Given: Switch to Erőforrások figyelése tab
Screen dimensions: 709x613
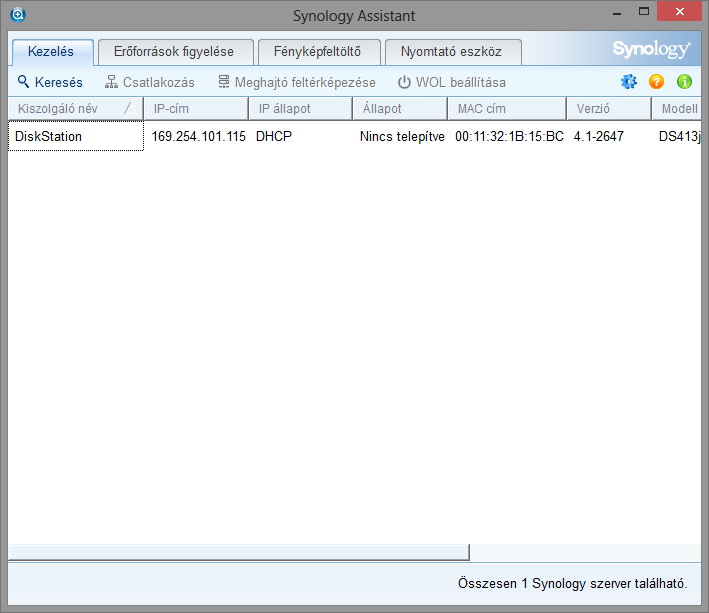Looking at the screenshot, I should (175, 52).
